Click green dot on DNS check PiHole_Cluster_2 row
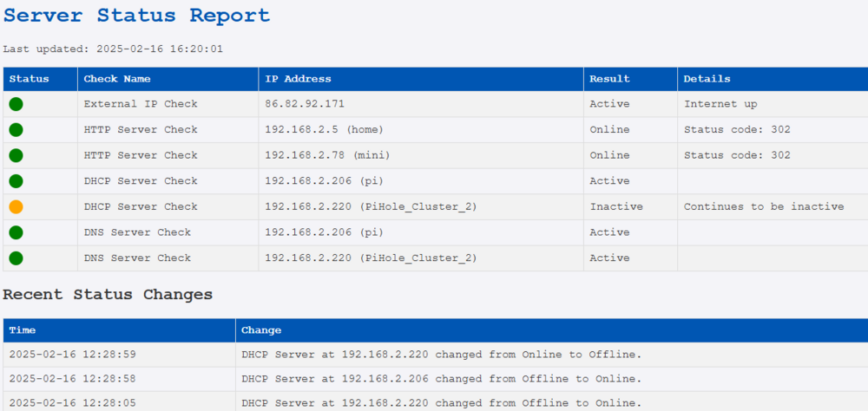Screen dimensions: 868x411 (16, 258)
